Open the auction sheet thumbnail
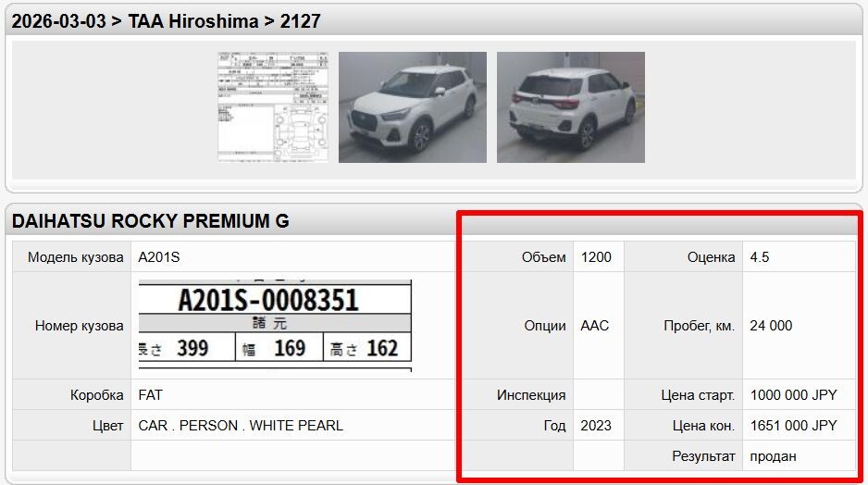 coord(273,107)
